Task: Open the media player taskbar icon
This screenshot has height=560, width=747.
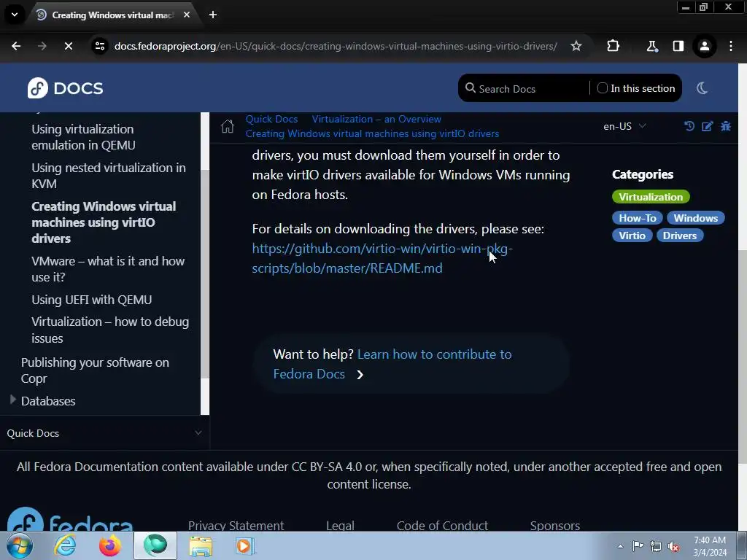Action: pyautogui.click(x=245, y=545)
